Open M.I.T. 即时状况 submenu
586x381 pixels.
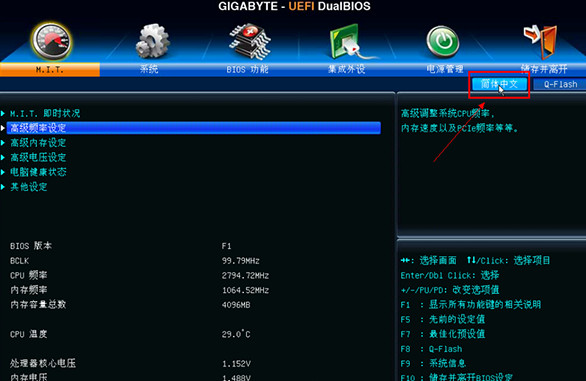pos(45,113)
